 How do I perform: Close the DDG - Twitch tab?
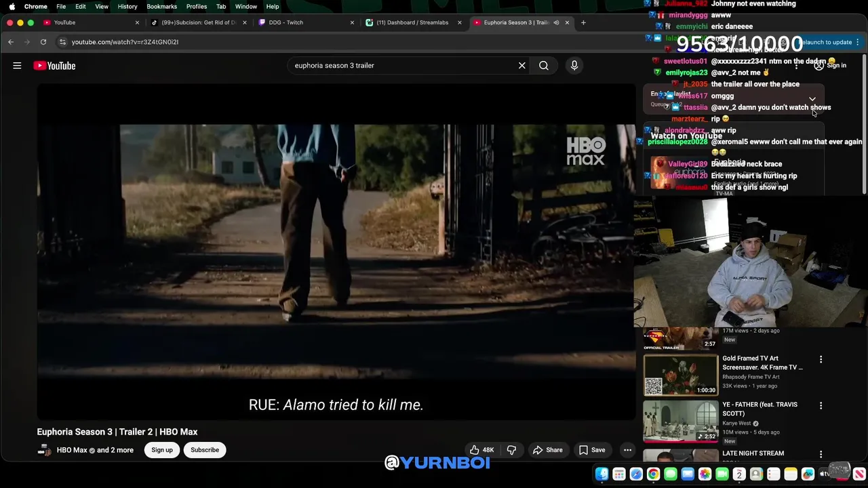352,22
